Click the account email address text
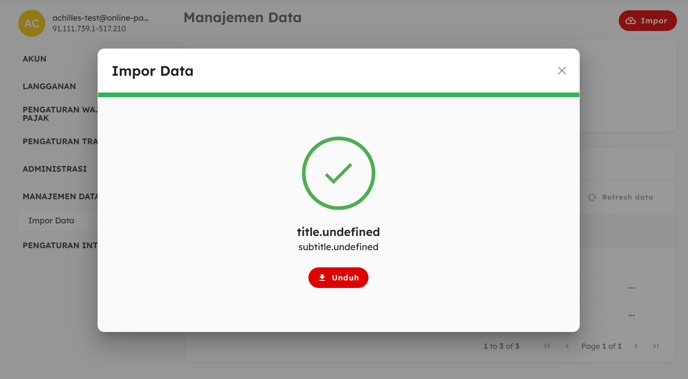The height and width of the screenshot is (379, 688). pyautogui.click(x=100, y=18)
